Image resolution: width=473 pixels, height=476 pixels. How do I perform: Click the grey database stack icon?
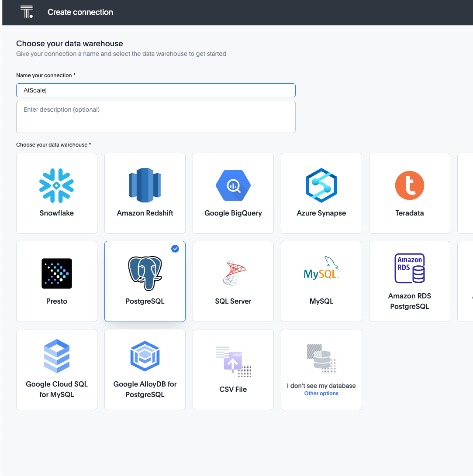(321, 359)
